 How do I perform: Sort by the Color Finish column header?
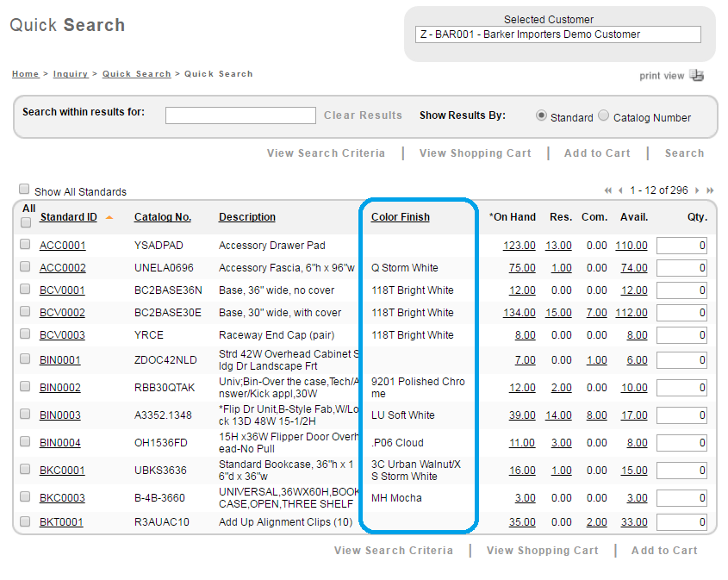[400, 217]
